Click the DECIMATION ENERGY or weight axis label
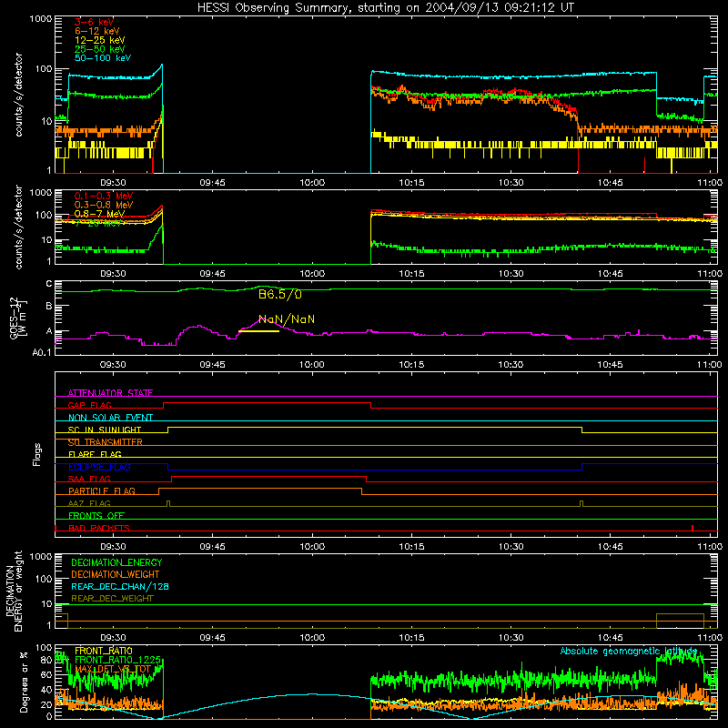728x728 pixels. pos(14,591)
